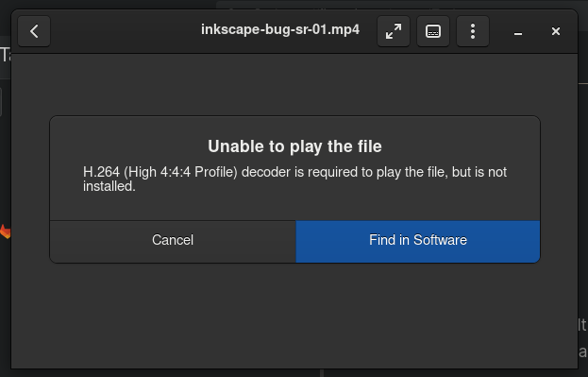Go back using the header arrow button
This screenshot has height=377, width=588.
pyautogui.click(x=34, y=31)
